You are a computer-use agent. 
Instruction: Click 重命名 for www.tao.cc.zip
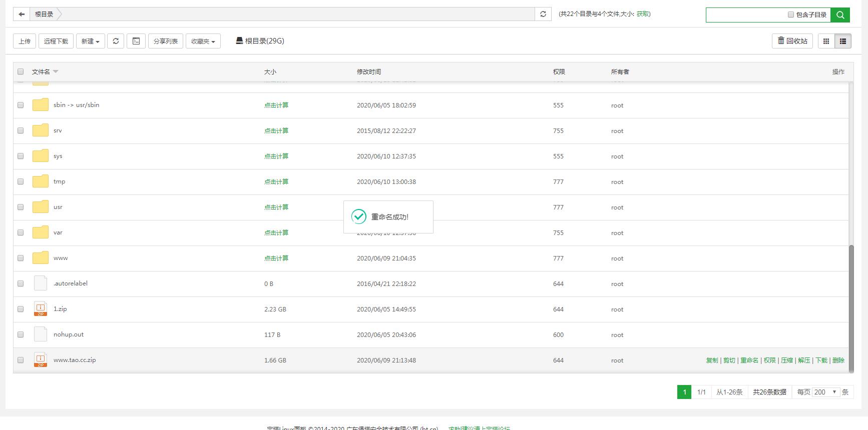[x=749, y=360]
